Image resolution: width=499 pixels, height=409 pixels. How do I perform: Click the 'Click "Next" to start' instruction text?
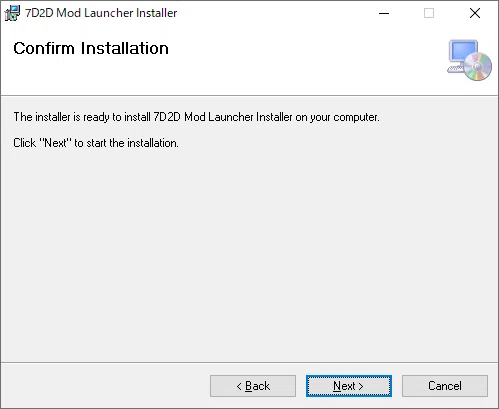[96, 143]
